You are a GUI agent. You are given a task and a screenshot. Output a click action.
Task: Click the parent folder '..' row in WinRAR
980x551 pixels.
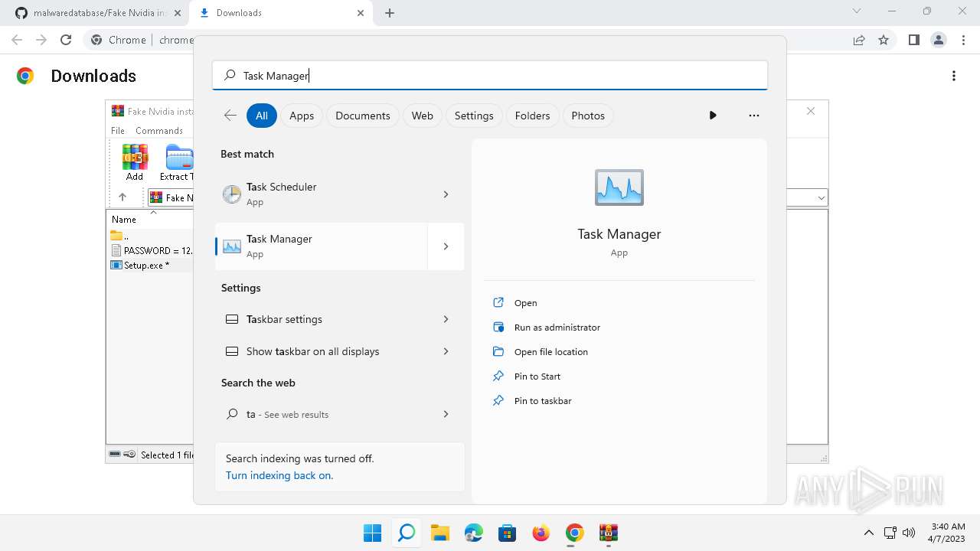point(119,236)
